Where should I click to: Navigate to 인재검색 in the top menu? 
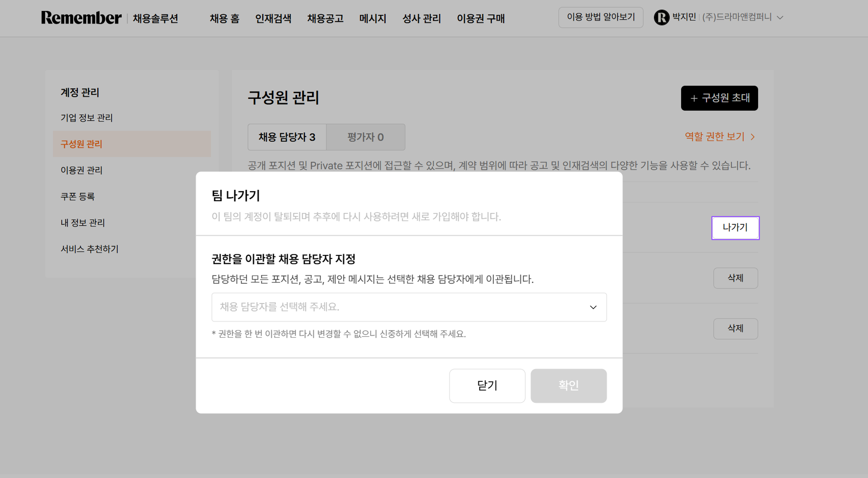(x=274, y=19)
